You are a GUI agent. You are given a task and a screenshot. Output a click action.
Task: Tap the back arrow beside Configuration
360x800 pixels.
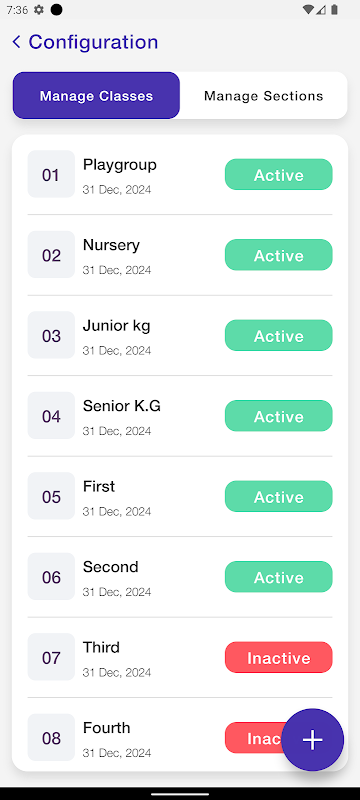16,42
